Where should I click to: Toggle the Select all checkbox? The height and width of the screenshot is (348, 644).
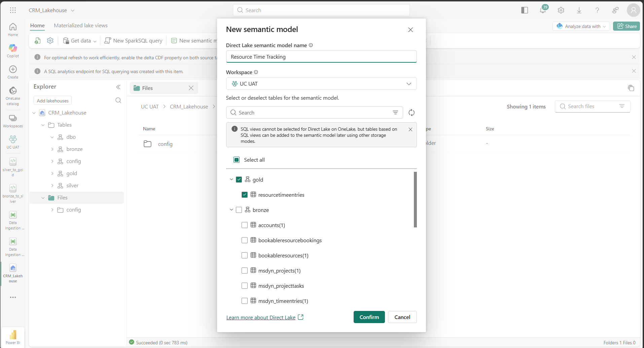[237, 160]
